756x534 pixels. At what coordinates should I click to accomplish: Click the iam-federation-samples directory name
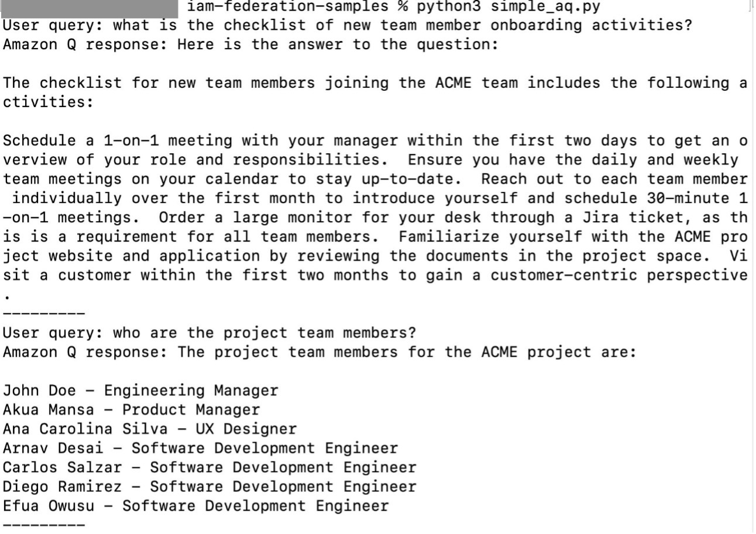288,7
